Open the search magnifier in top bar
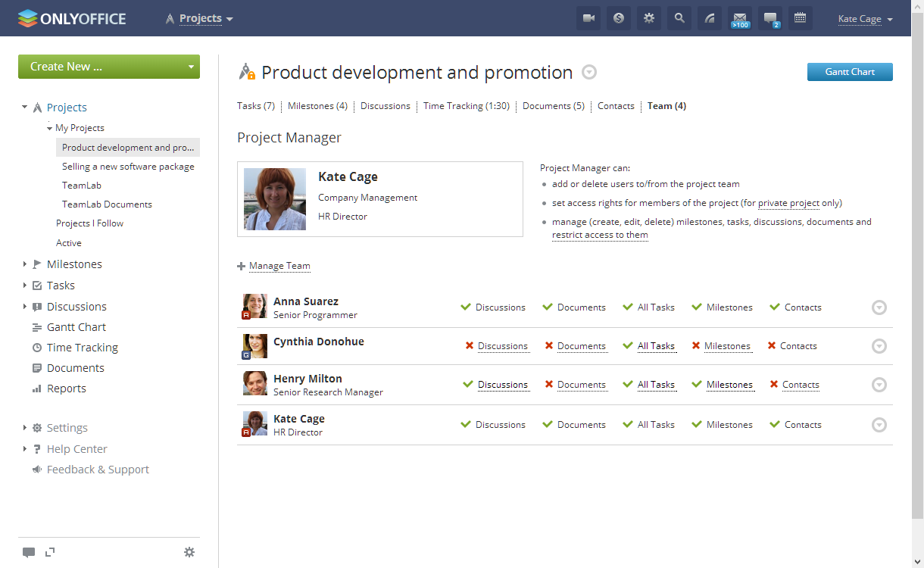The image size is (924, 568). tap(679, 18)
